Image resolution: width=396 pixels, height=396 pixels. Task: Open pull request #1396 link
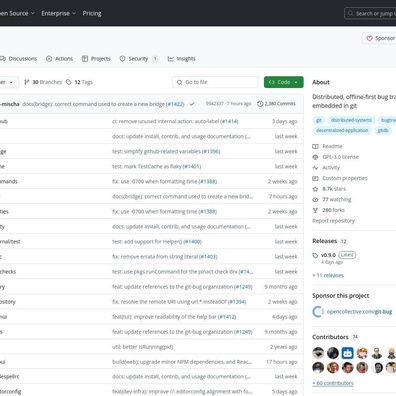[x=211, y=151]
